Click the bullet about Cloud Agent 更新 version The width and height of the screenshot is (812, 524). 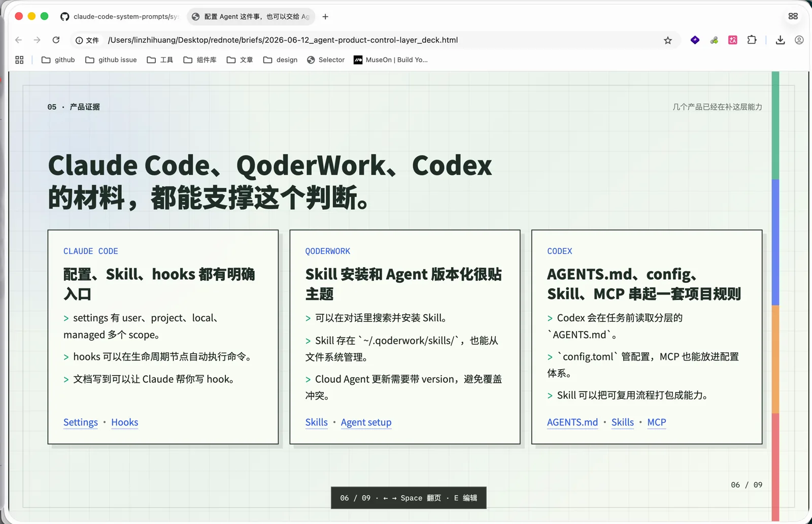403,387
